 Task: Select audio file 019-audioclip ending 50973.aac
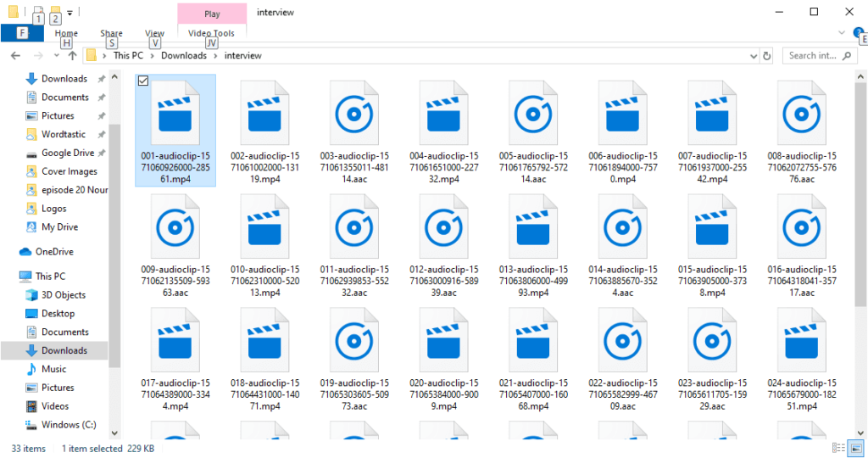(354, 359)
